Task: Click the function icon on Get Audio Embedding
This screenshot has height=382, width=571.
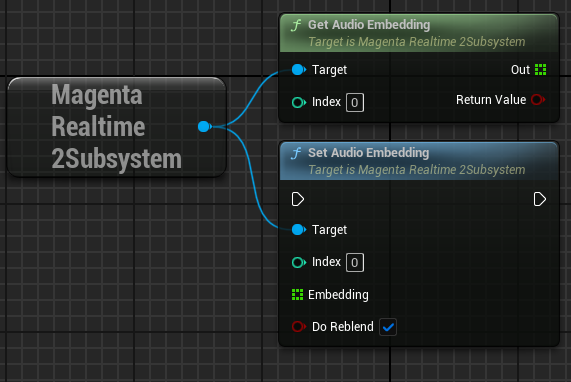Action: pos(296,25)
